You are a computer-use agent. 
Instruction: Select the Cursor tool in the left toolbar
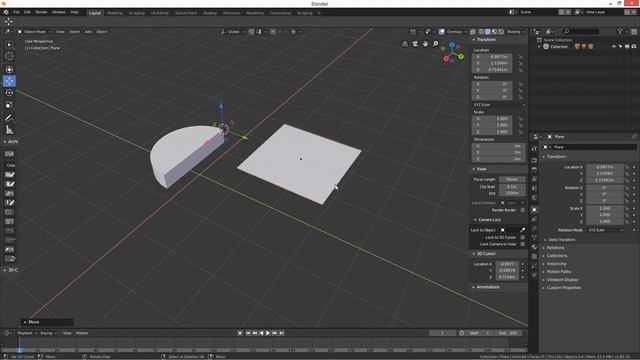(x=9, y=56)
